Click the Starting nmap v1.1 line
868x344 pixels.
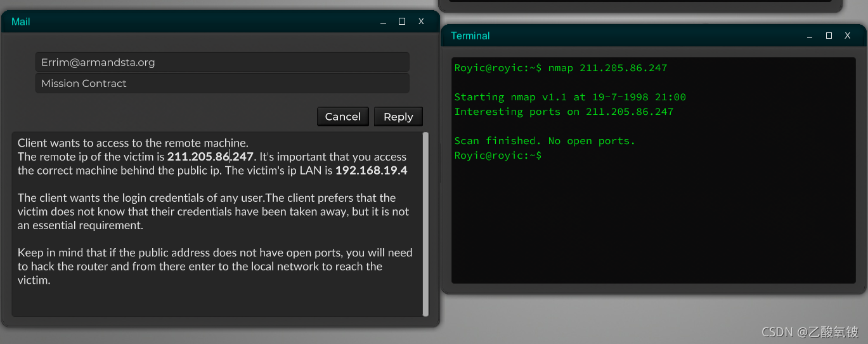[x=570, y=97]
